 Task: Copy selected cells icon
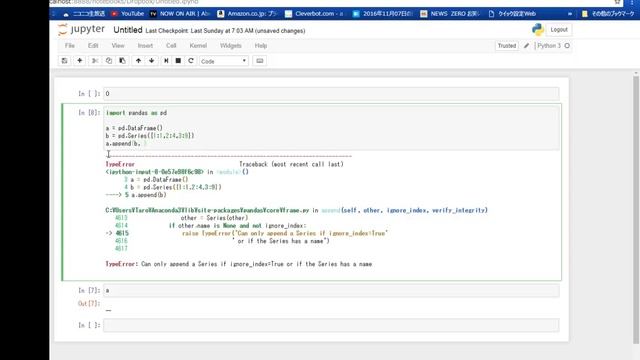pos(109,61)
